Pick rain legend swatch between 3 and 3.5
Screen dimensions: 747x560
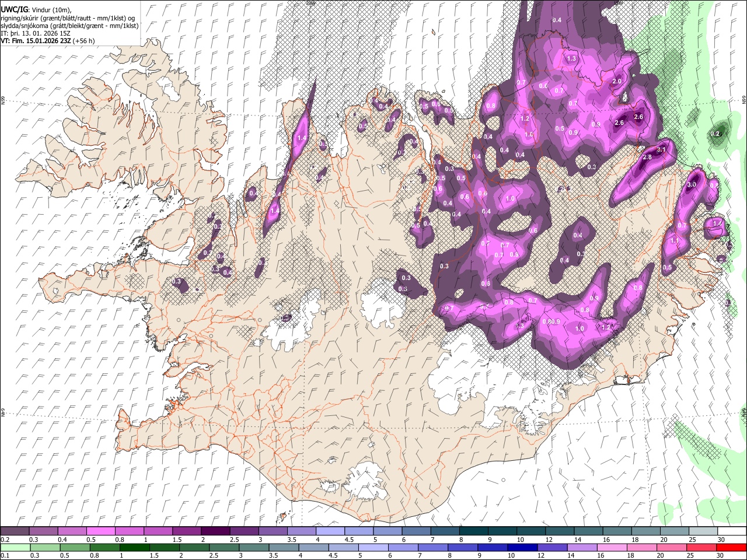254,548
